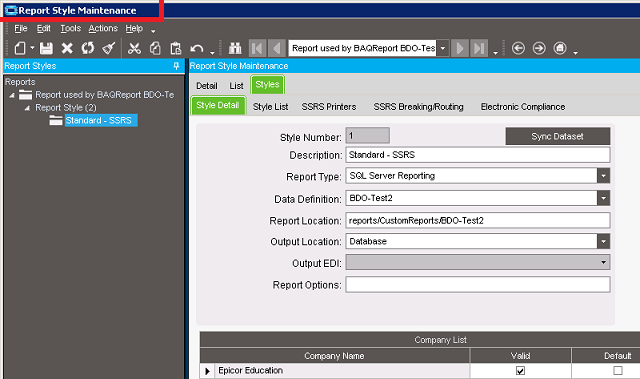Open the Electronic Compliance tab
640x379 pixels.
tap(523, 106)
